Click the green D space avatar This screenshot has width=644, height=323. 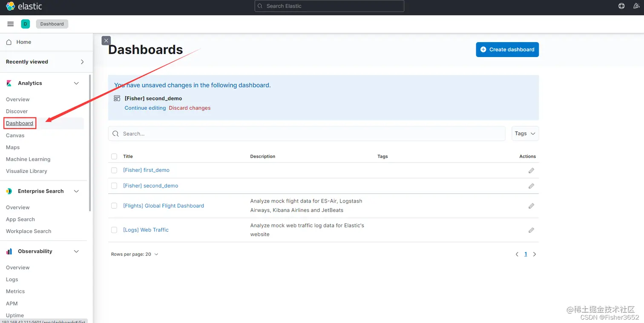25,24
